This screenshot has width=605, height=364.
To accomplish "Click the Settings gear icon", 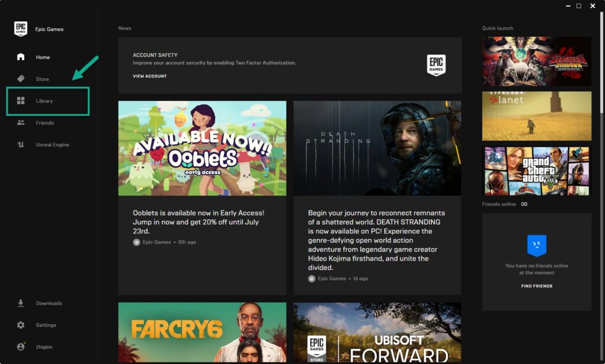I will click(x=21, y=325).
